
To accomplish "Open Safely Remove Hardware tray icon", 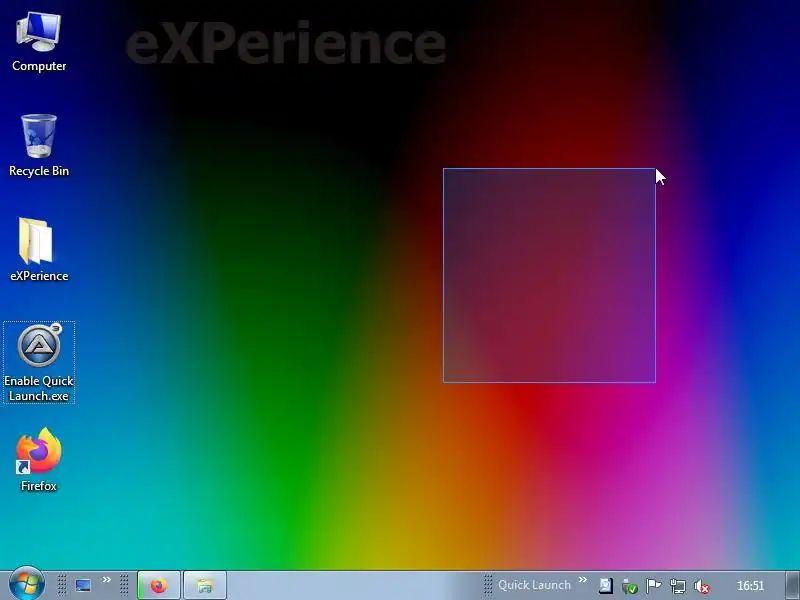I will (630, 586).
